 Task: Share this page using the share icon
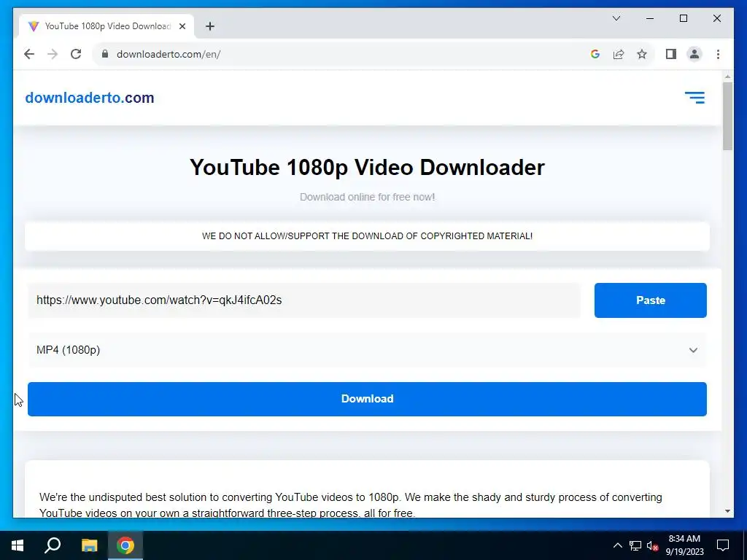pyautogui.click(x=619, y=54)
